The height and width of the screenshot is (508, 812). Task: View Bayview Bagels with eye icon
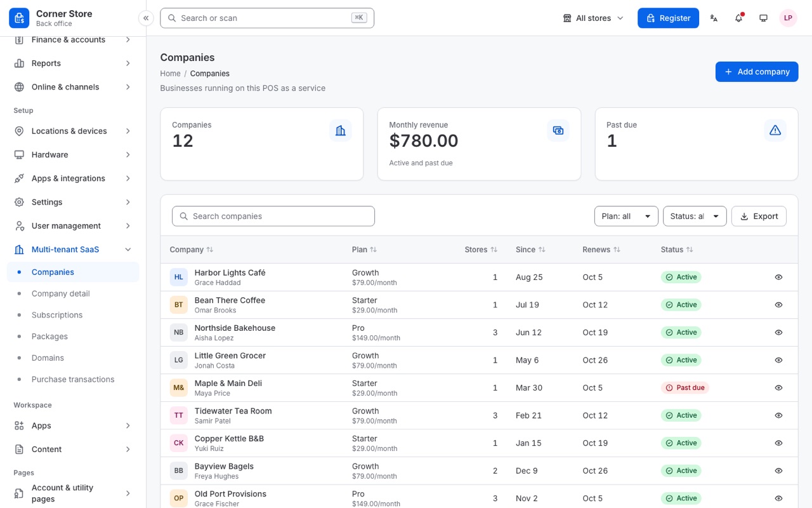tap(778, 471)
